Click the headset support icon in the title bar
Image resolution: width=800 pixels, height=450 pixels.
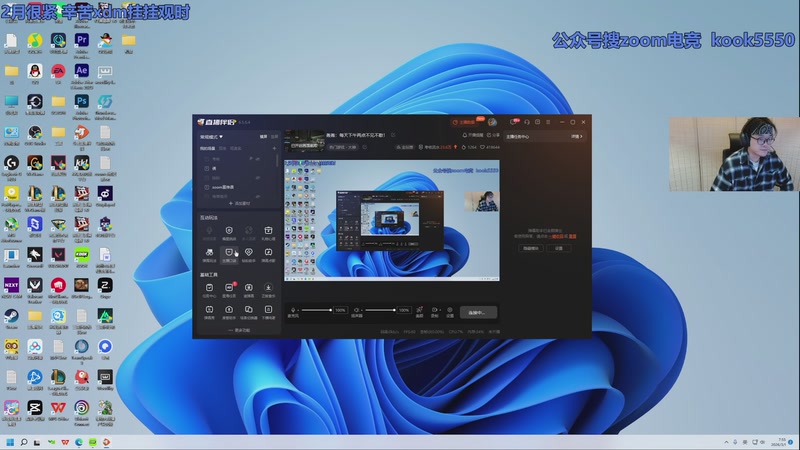click(x=526, y=122)
